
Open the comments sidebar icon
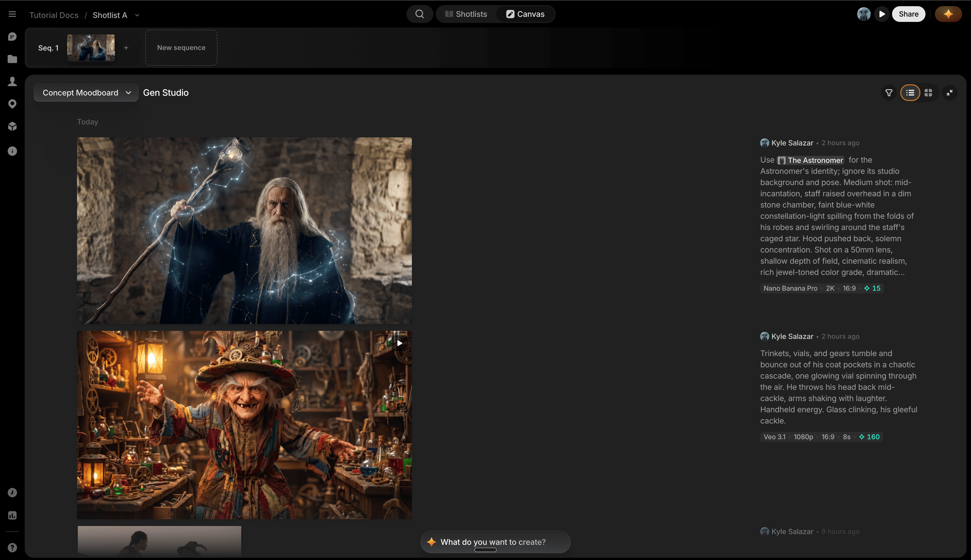[12, 37]
